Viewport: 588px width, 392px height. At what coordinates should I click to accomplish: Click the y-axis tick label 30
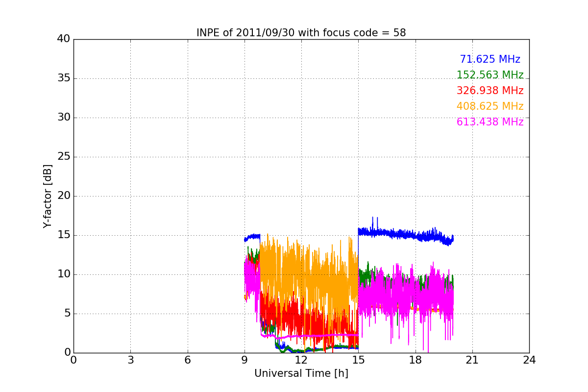point(64,118)
